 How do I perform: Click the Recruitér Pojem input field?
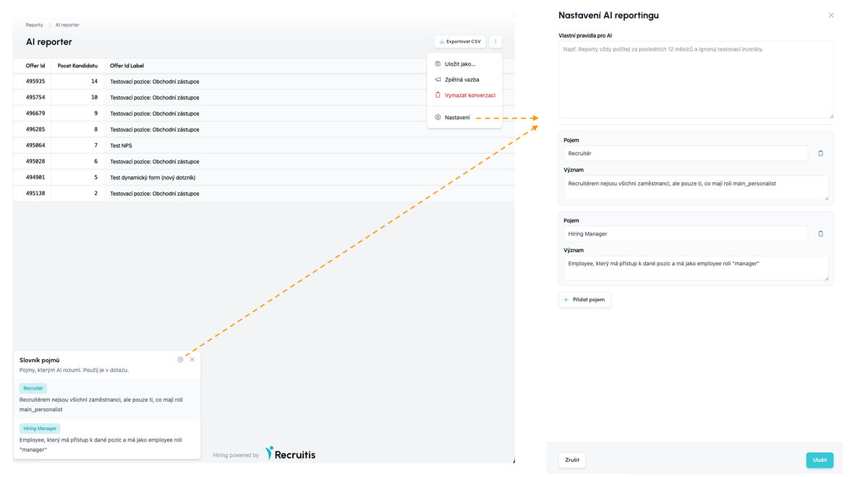tap(686, 153)
